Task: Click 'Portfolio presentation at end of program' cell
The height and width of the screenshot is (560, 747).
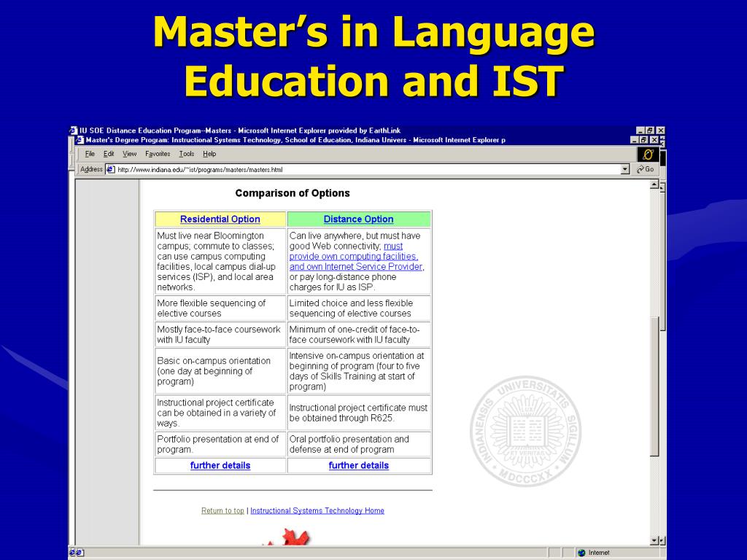Action: point(220,444)
